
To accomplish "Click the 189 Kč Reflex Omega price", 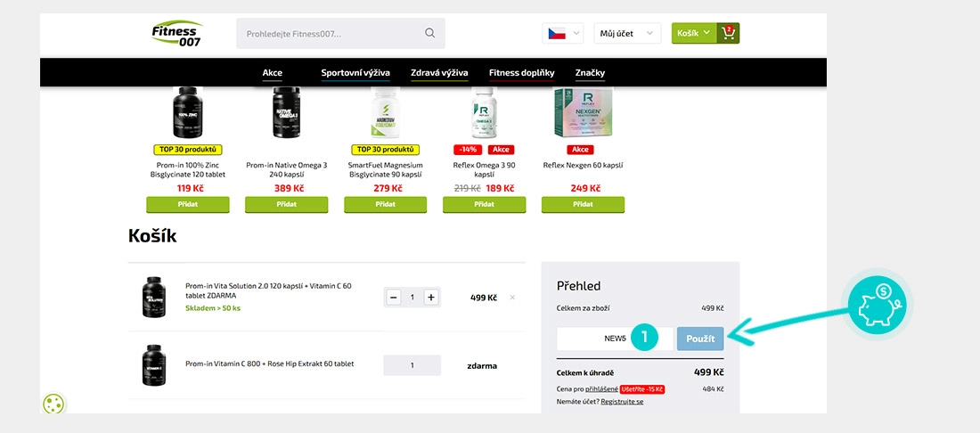I will point(498,188).
